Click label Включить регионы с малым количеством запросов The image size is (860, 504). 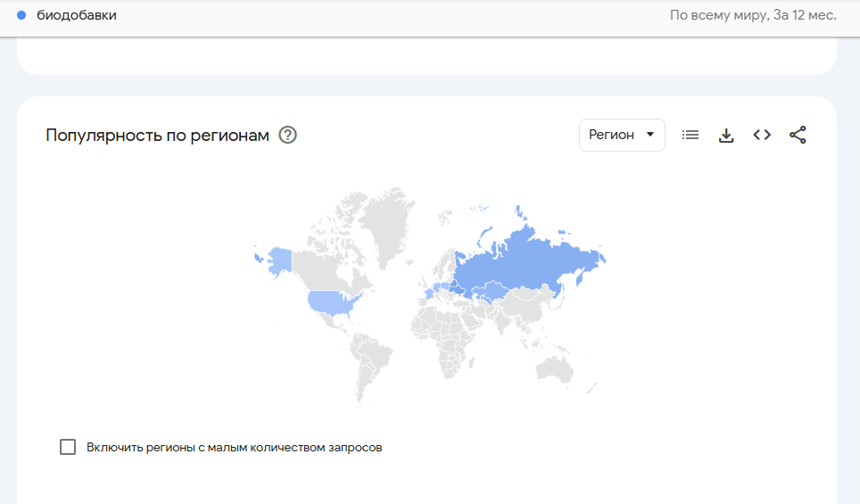[234, 447]
